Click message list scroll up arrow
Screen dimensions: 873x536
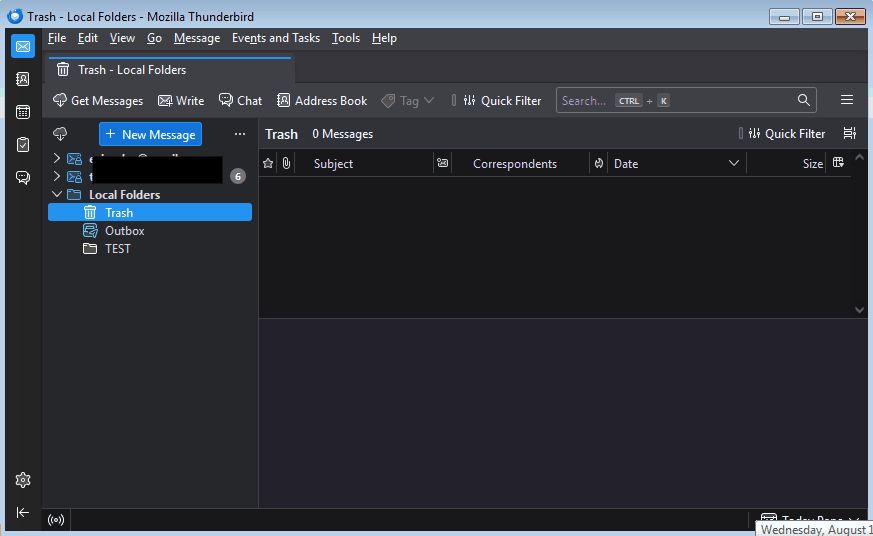[859, 158]
